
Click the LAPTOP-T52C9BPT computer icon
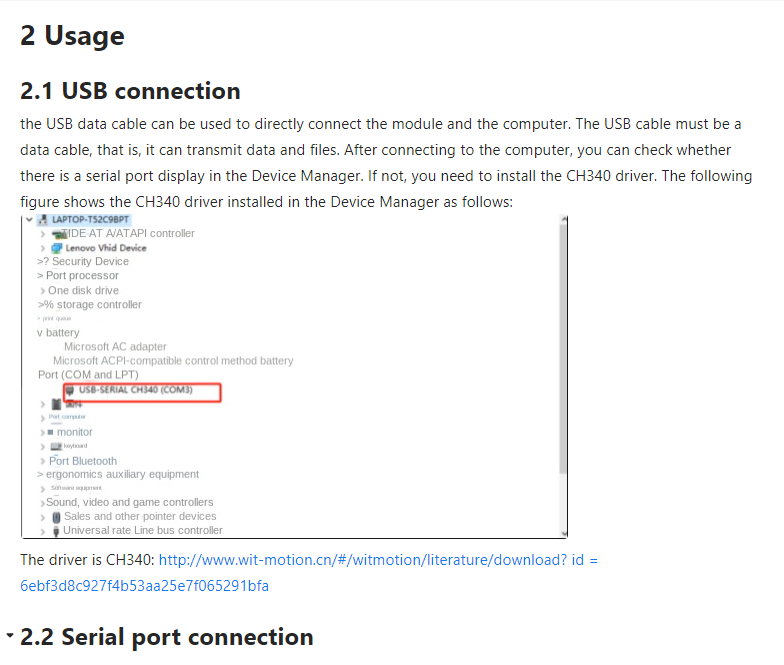[x=43, y=220]
